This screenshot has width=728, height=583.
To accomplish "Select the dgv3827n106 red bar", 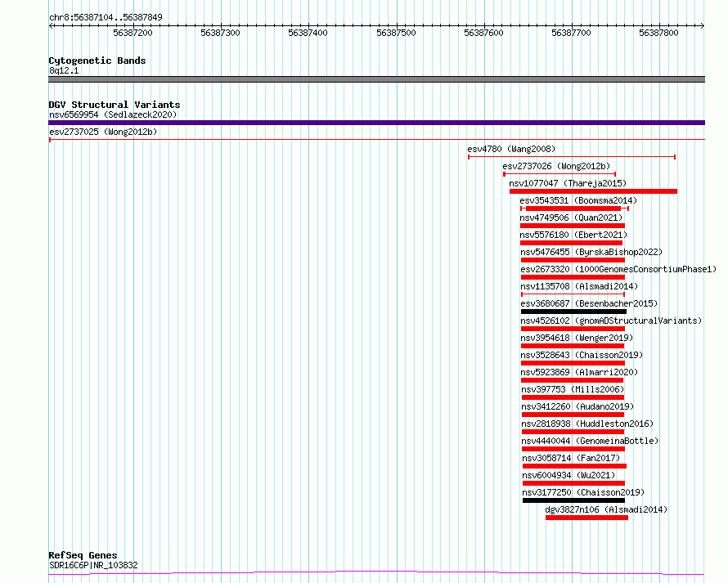I will [586, 518].
